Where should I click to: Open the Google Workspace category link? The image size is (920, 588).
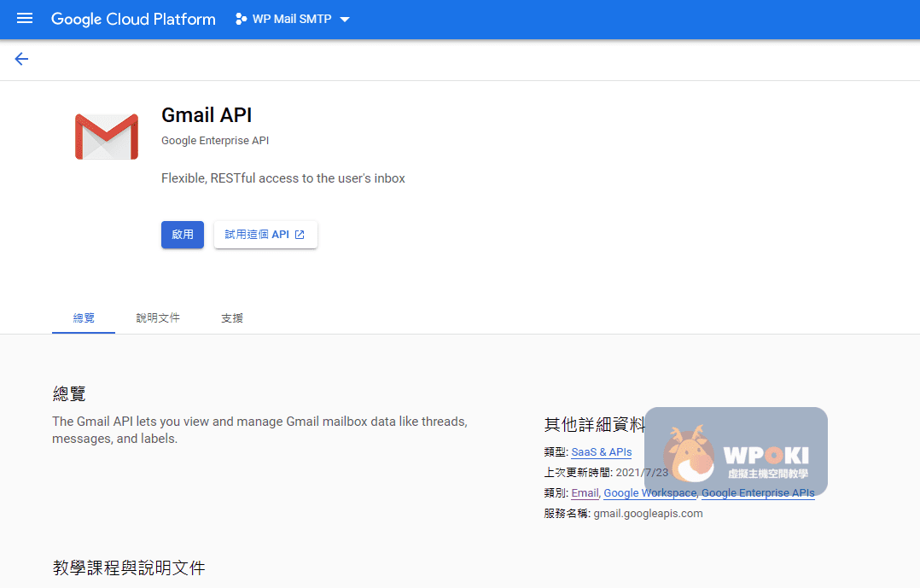click(649, 492)
